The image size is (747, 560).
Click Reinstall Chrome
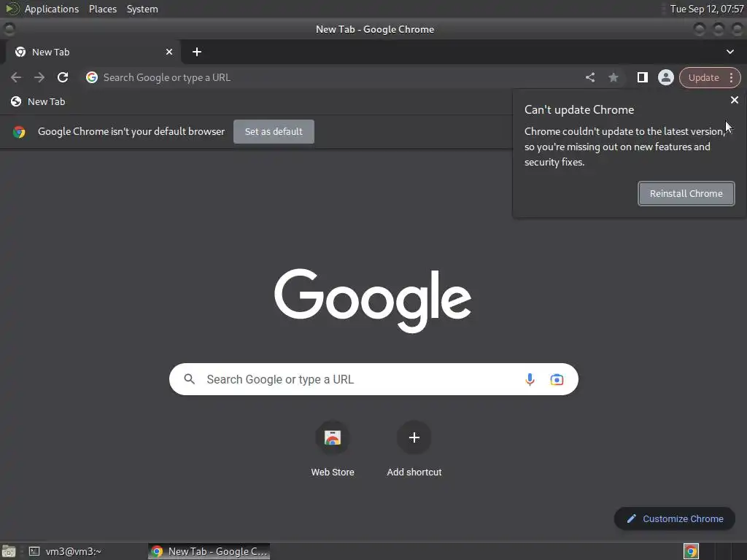coord(686,193)
